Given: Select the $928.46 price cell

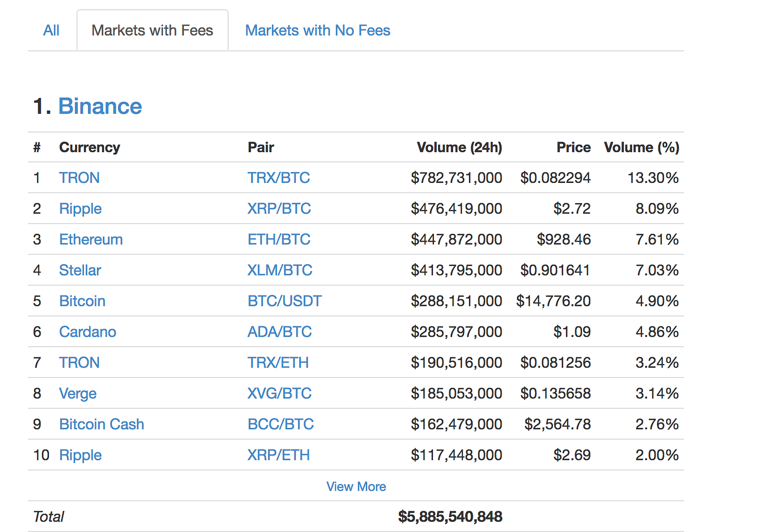Looking at the screenshot, I should point(564,239).
